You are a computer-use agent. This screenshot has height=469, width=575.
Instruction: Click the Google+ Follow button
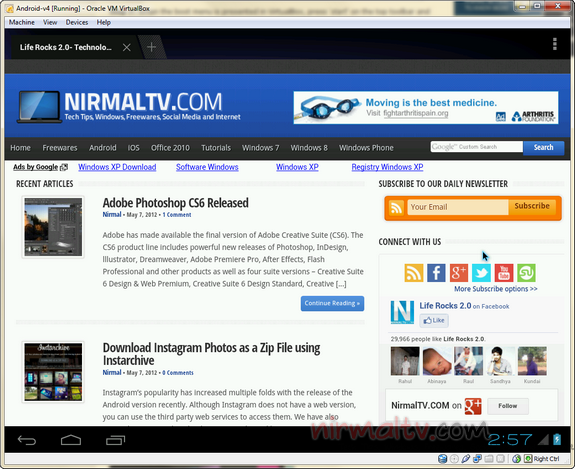(508, 406)
